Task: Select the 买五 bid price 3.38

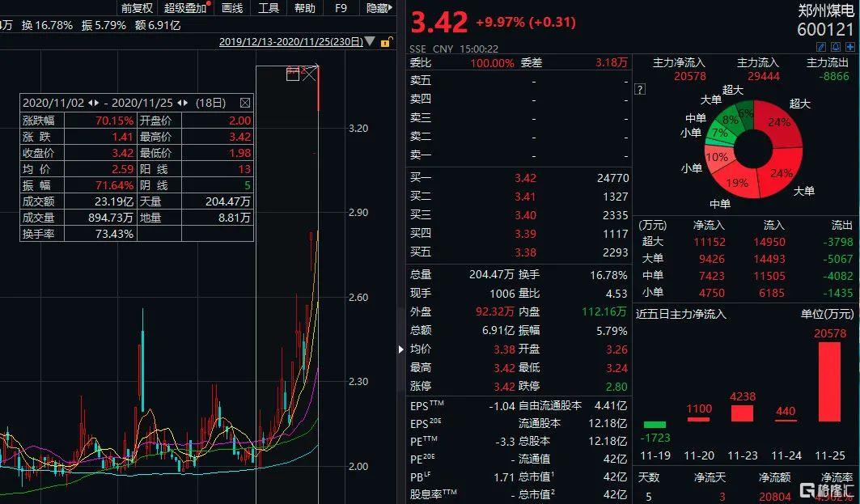Action: pyautogui.click(x=525, y=253)
